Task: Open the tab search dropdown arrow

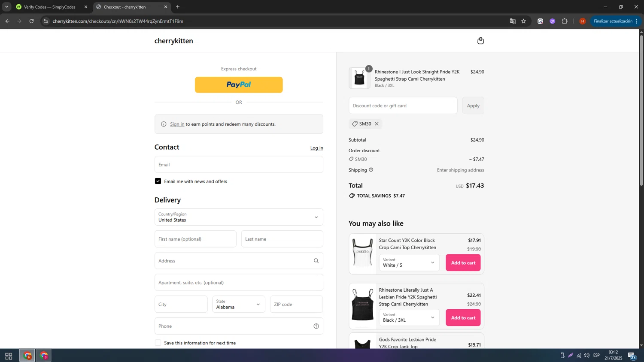Action: [x=6, y=7]
